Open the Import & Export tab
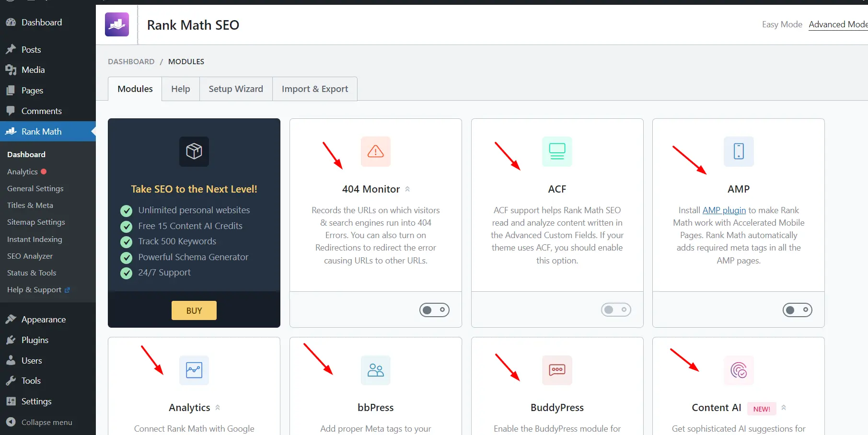This screenshot has width=868, height=435. click(x=315, y=89)
